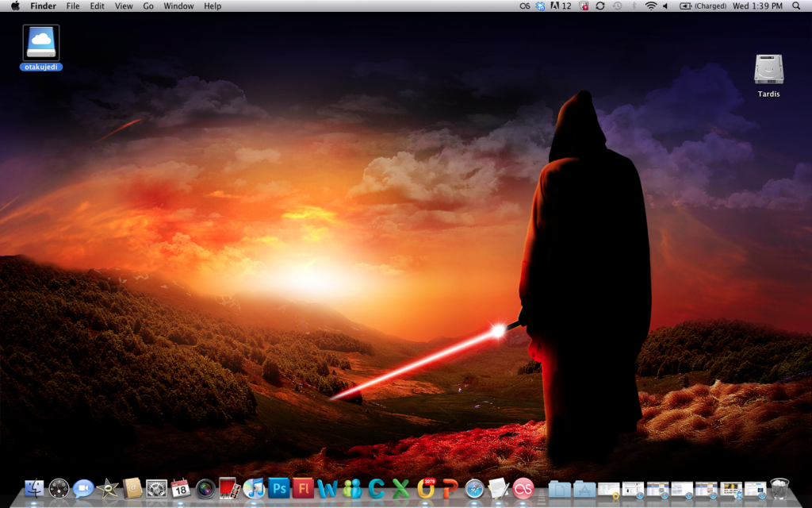Viewport: 812px width, 508px height.
Task: Open Address Book from the dock
Action: (x=132, y=488)
